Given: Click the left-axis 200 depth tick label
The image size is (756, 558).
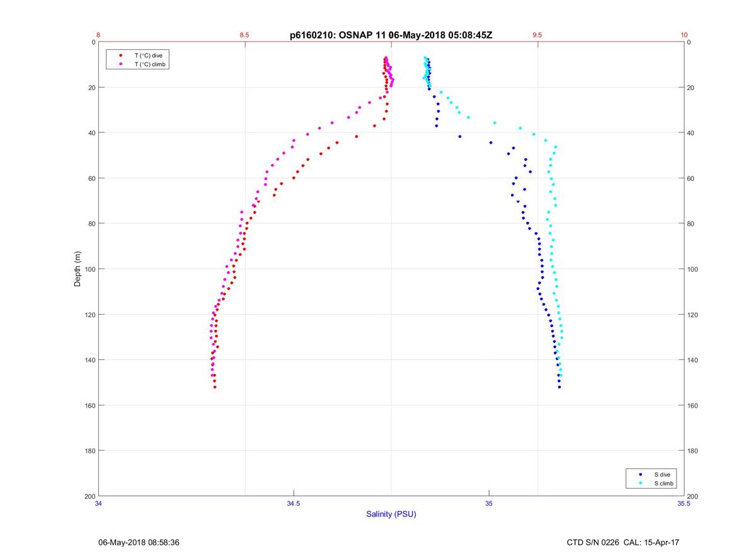Looking at the screenshot, I should (89, 496).
